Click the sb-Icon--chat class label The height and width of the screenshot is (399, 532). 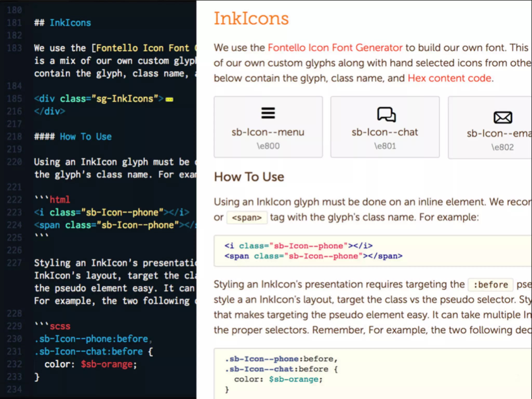pos(385,132)
